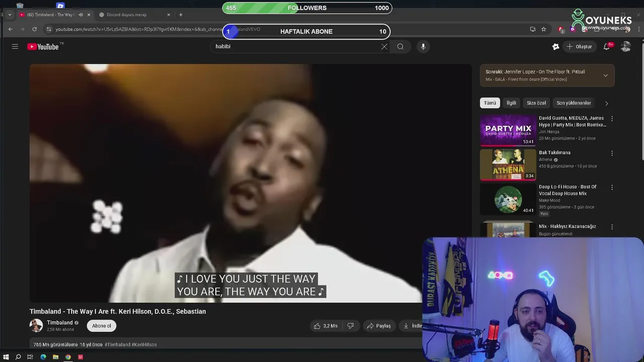Launch Microsoft Edge from taskbar
The width and height of the screenshot is (644, 362).
pos(43,357)
